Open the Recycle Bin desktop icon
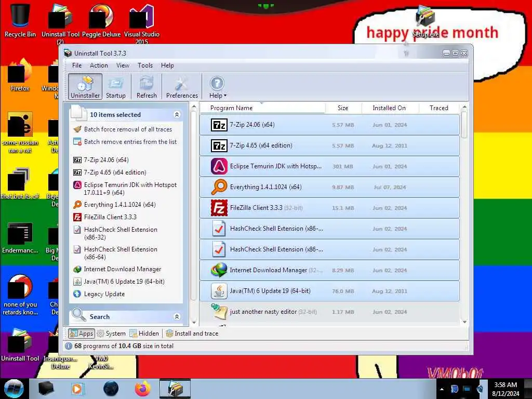 coord(20,19)
